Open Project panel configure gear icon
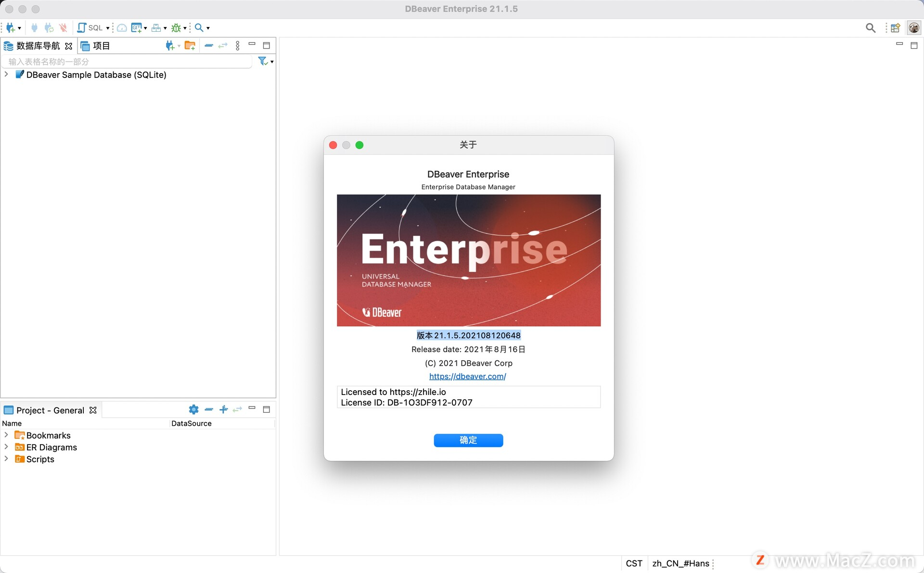Image resolution: width=924 pixels, height=573 pixels. (193, 409)
